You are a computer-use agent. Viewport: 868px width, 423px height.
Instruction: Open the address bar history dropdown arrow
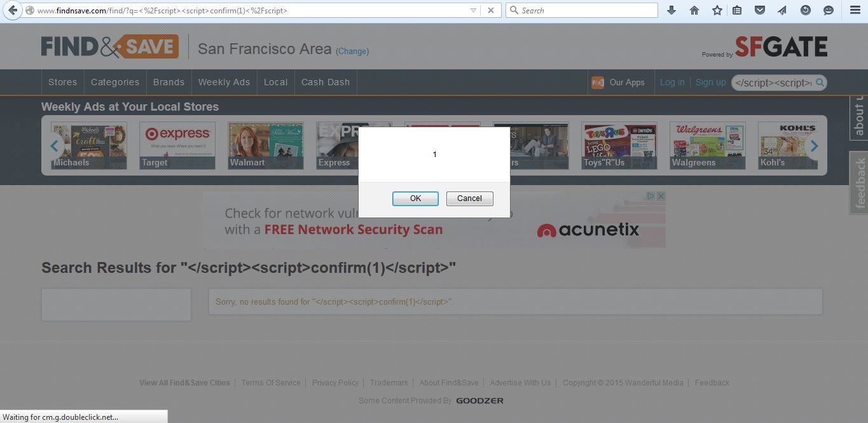pos(473,10)
